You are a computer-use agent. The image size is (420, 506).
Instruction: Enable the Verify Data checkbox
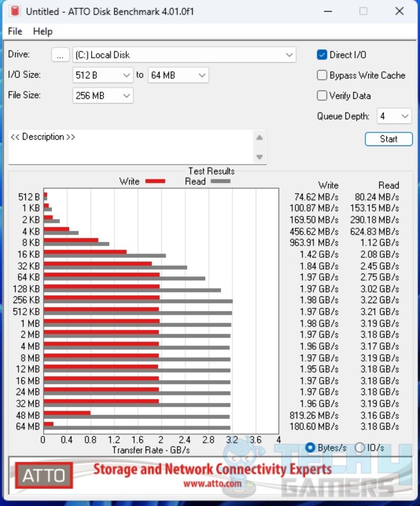point(322,96)
